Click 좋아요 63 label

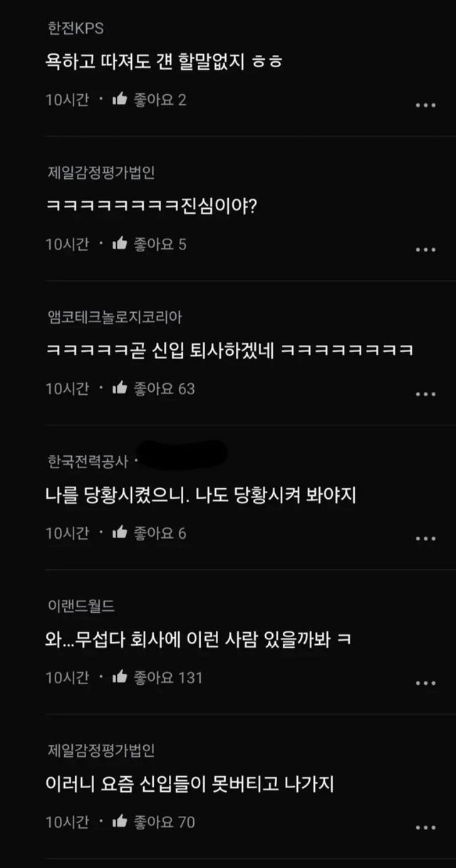click(x=164, y=389)
